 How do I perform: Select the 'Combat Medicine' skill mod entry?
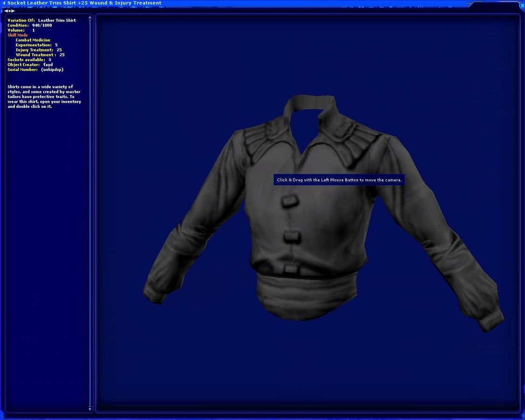[33, 40]
